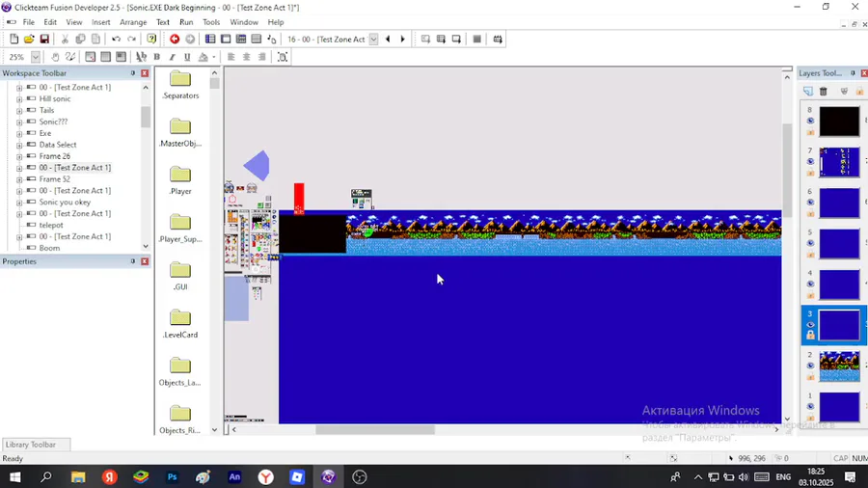Go to previous frame arrow
Image resolution: width=868 pixels, height=488 pixels.
(388, 40)
